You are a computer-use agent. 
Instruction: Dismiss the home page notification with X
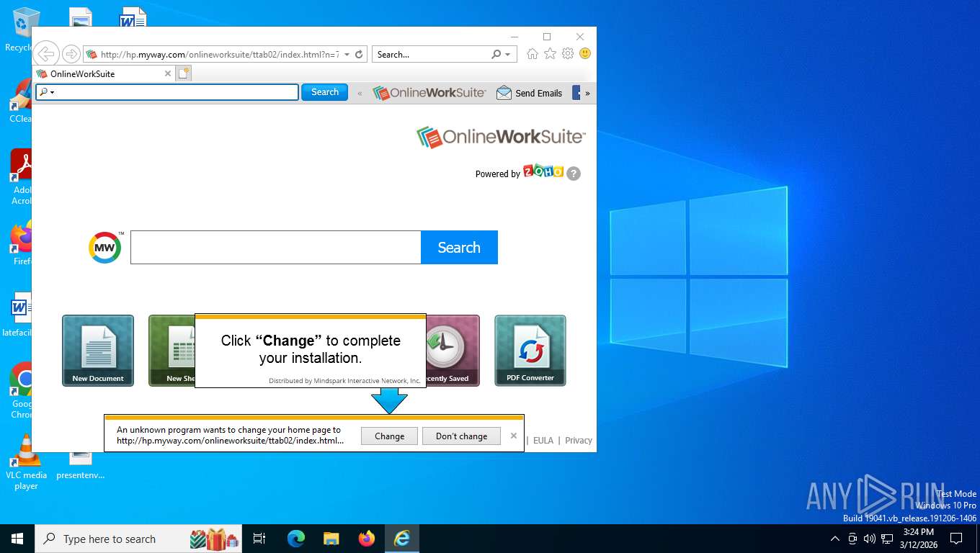(514, 436)
